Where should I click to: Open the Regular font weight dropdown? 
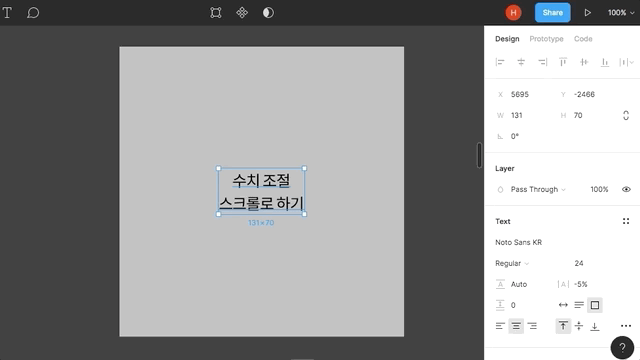point(512,263)
